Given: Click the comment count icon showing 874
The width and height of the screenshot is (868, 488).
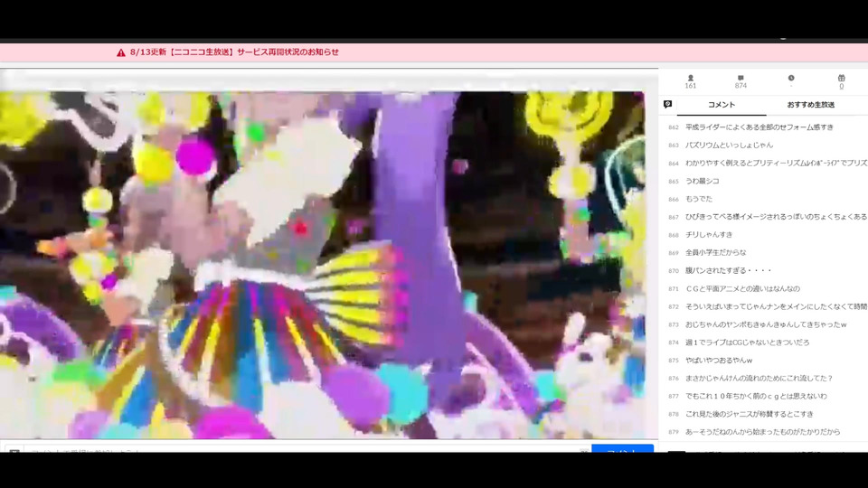Looking at the screenshot, I should click(x=741, y=78).
